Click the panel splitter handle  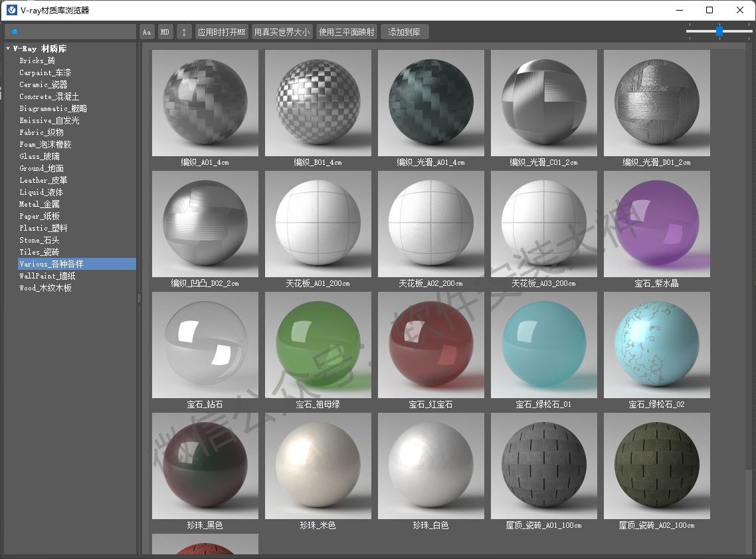coord(139,298)
